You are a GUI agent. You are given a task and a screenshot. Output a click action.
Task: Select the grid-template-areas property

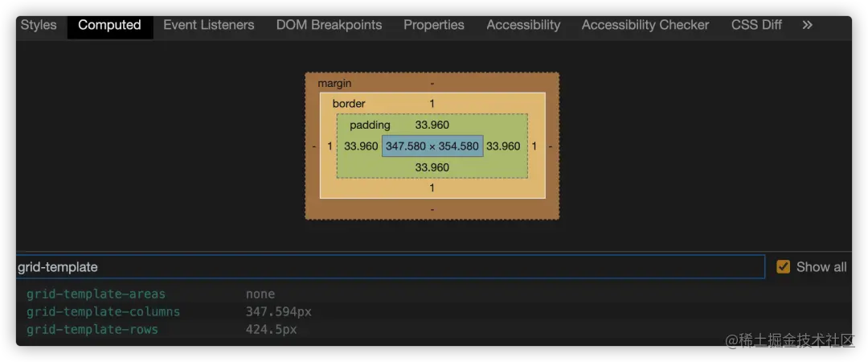click(96, 294)
